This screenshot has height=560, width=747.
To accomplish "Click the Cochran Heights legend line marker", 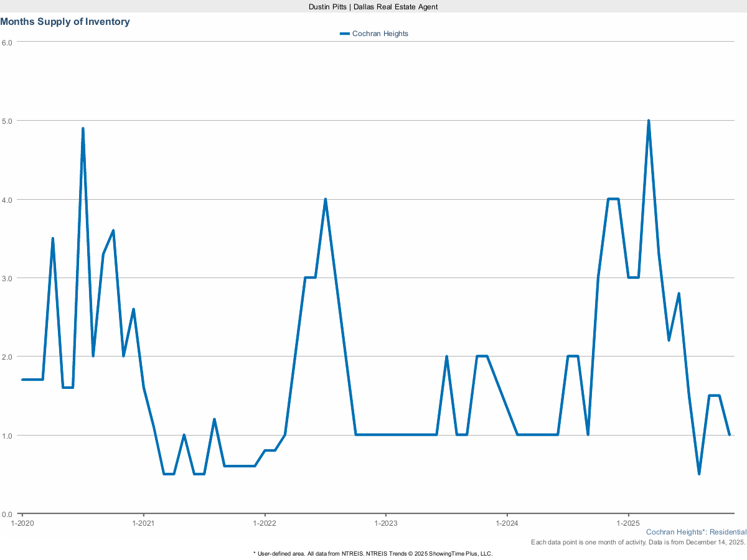I will pyautogui.click(x=344, y=34).
